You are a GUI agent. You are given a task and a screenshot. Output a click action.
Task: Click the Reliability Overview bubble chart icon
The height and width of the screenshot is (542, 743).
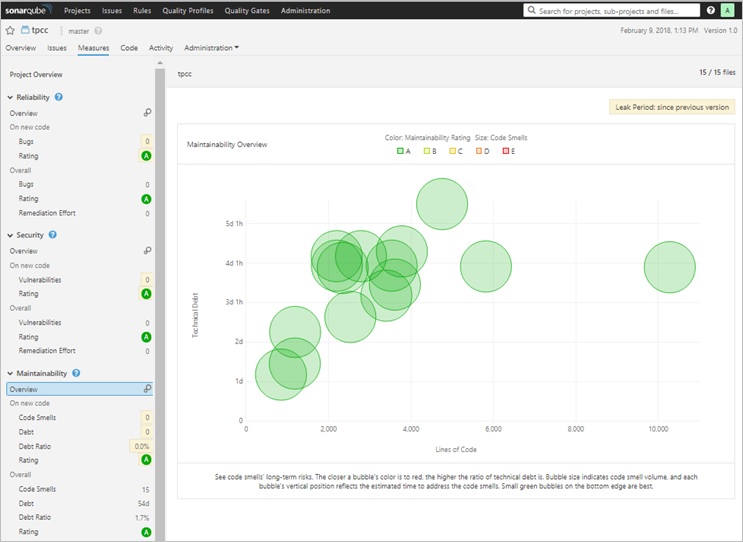[x=147, y=113]
